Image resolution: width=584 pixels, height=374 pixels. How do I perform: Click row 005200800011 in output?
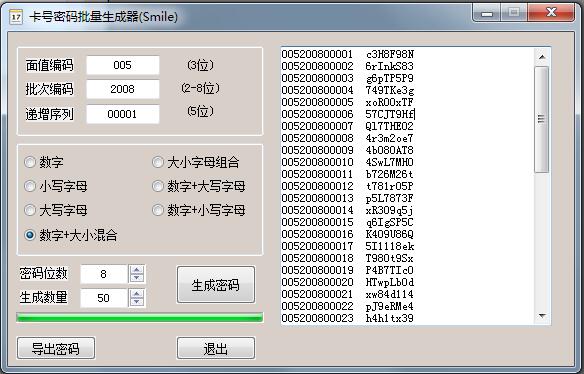click(x=347, y=174)
